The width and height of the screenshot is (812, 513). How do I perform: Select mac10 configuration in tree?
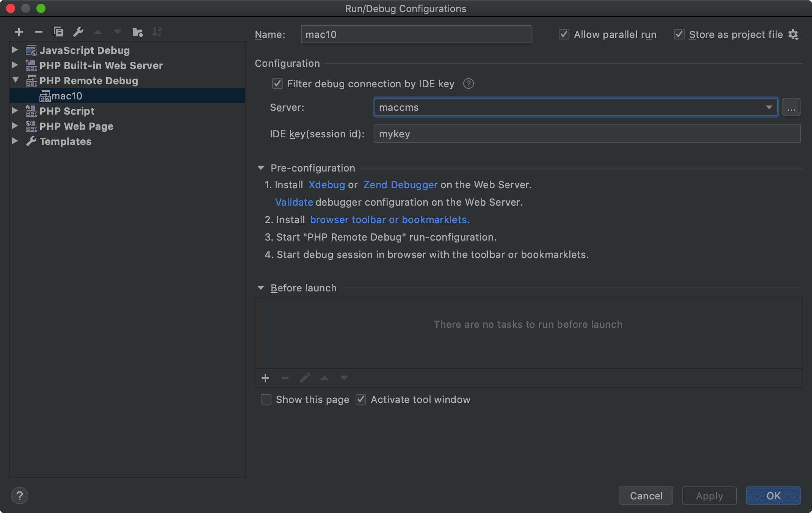pos(67,96)
